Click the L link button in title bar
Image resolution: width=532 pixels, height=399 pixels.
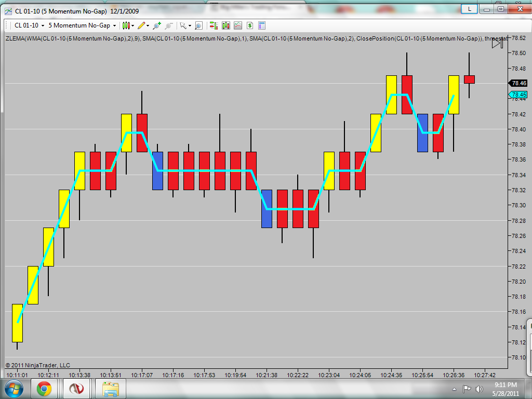(x=470, y=9)
